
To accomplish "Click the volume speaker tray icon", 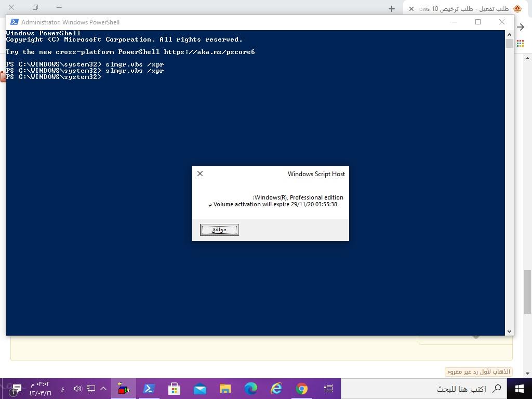I will pos(78,389).
